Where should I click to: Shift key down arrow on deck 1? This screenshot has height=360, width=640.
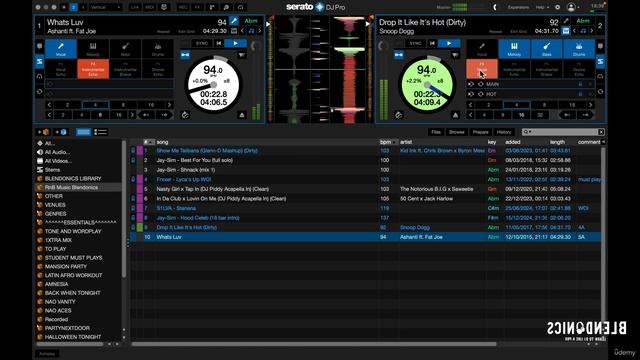point(242,31)
